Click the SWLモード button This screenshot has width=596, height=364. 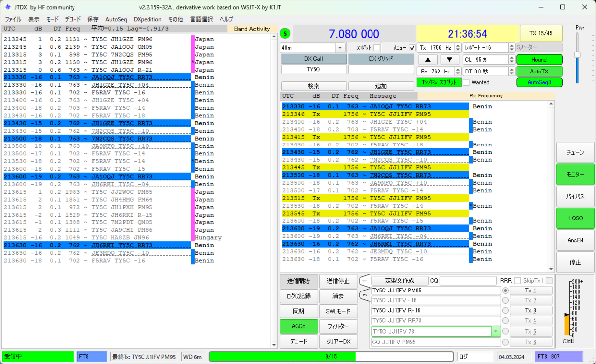point(338,311)
